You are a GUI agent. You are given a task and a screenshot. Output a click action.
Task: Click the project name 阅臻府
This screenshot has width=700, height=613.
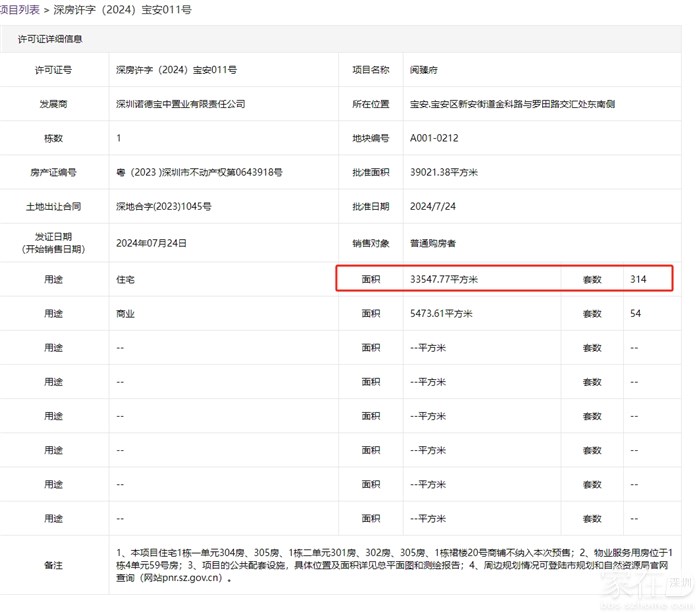427,70
